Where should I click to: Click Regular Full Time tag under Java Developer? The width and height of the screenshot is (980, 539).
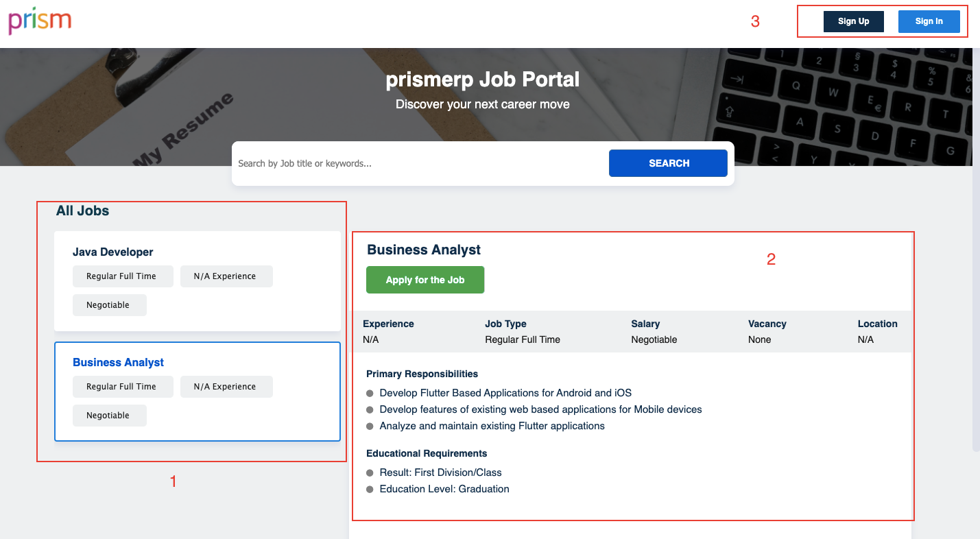(121, 276)
